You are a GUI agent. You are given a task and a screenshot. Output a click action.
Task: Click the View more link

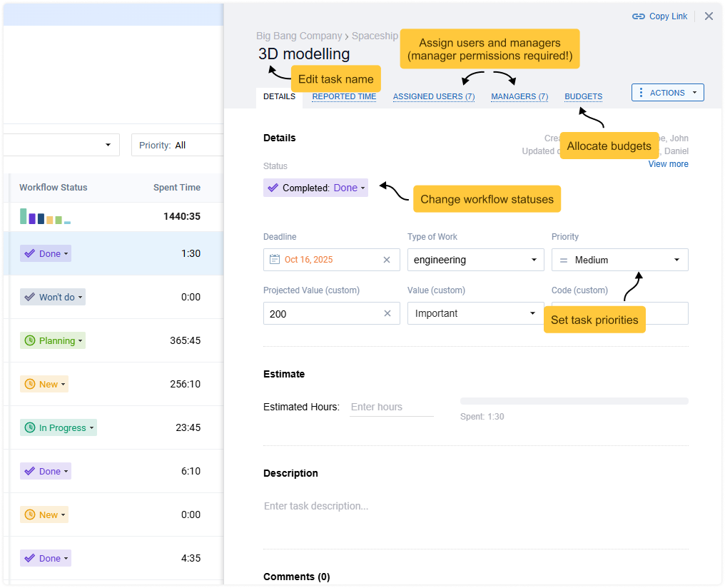pyautogui.click(x=668, y=163)
